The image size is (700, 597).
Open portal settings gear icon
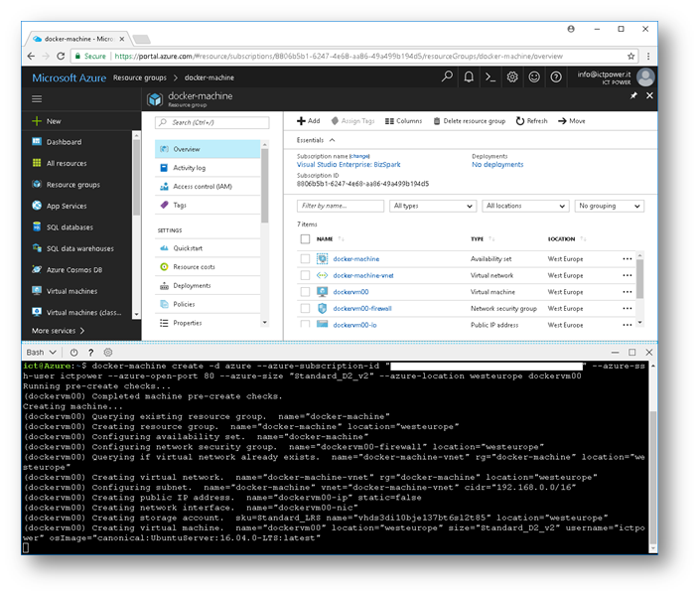click(x=512, y=76)
